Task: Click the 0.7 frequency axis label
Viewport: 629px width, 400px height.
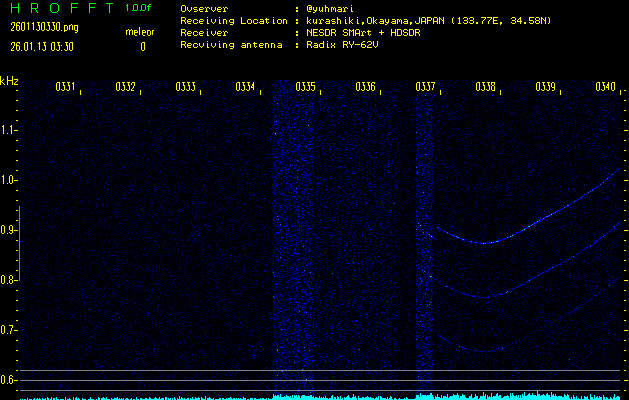Action: 9,330
